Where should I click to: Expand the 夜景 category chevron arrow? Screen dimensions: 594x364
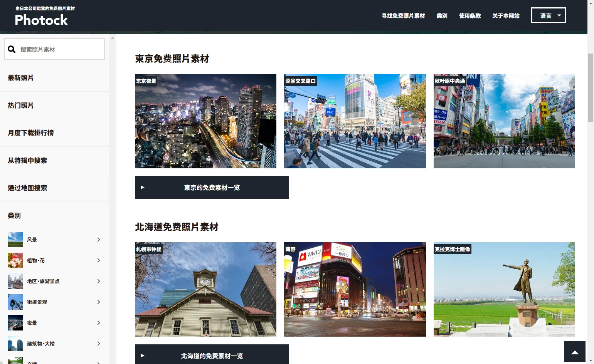click(99, 323)
